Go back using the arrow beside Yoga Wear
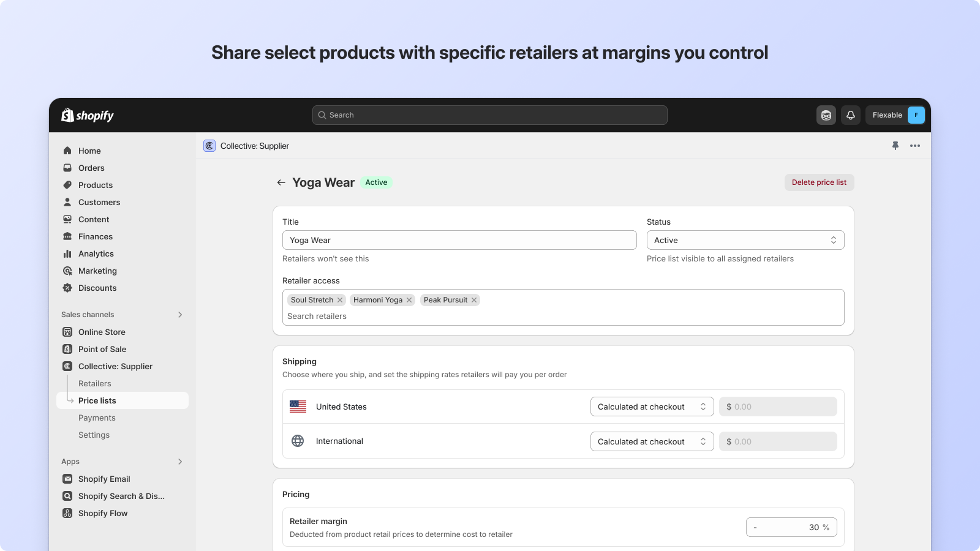Viewport: 980px width, 551px height. tap(281, 182)
